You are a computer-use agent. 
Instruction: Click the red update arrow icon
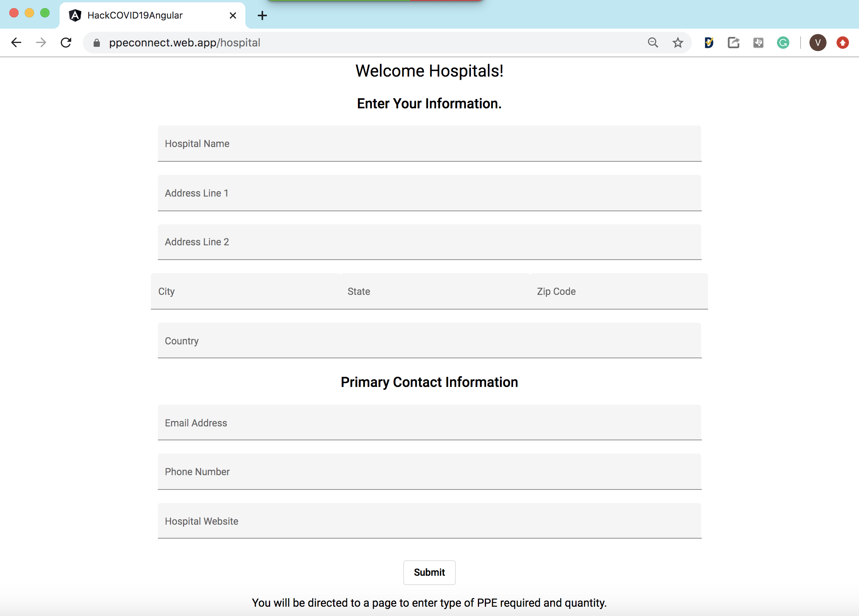tap(842, 43)
